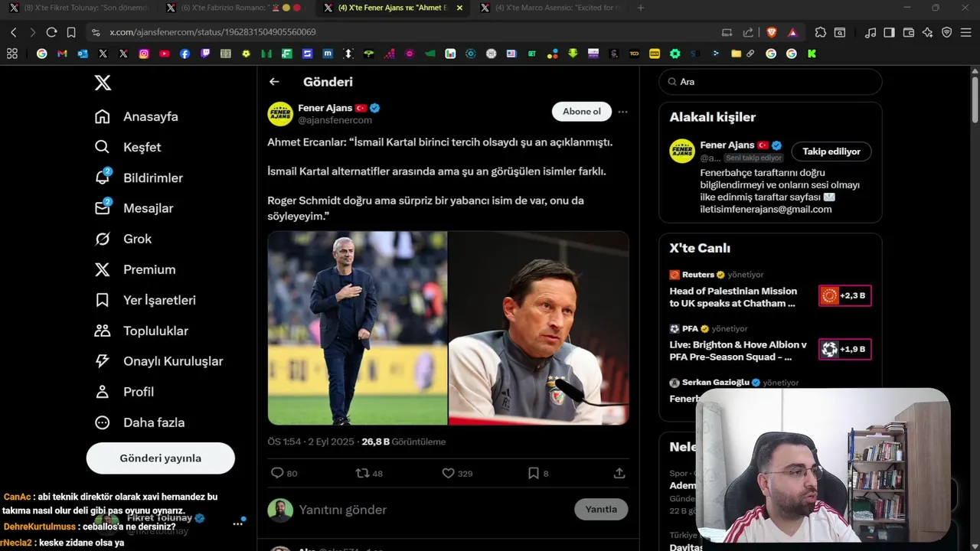Click the Yanıtla reply button

601,510
